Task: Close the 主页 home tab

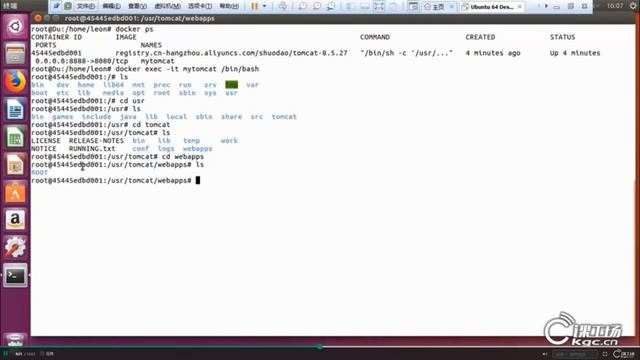Action: pos(451,7)
